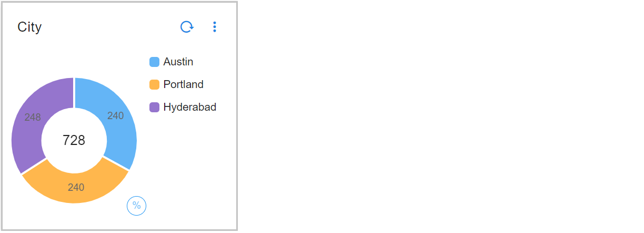Image resolution: width=644 pixels, height=233 pixels.
Task: Open the three-dot more options menu
Action: click(x=214, y=27)
